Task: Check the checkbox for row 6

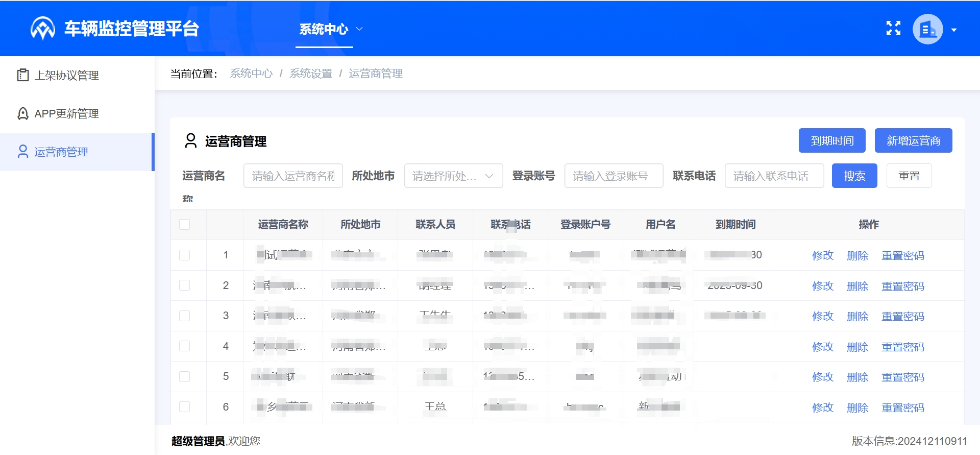Action: point(185,407)
